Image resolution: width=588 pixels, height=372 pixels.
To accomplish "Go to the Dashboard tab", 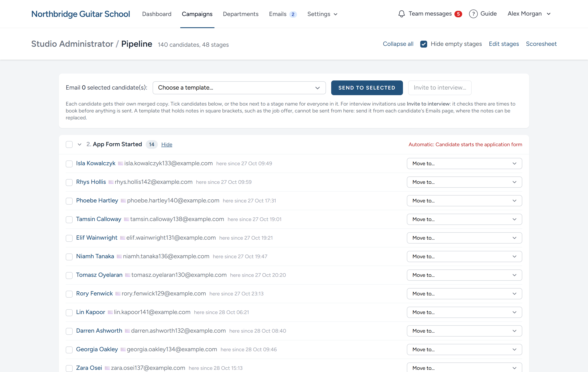I will tap(157, 14).
